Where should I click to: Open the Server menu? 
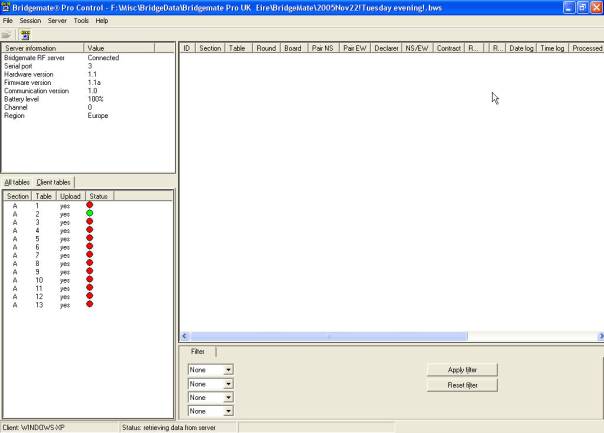(57, 20)
